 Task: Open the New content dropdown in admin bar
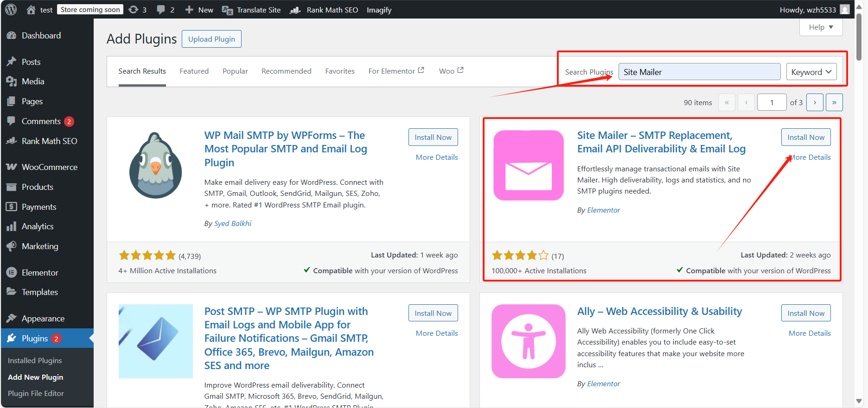pos(199,10)
